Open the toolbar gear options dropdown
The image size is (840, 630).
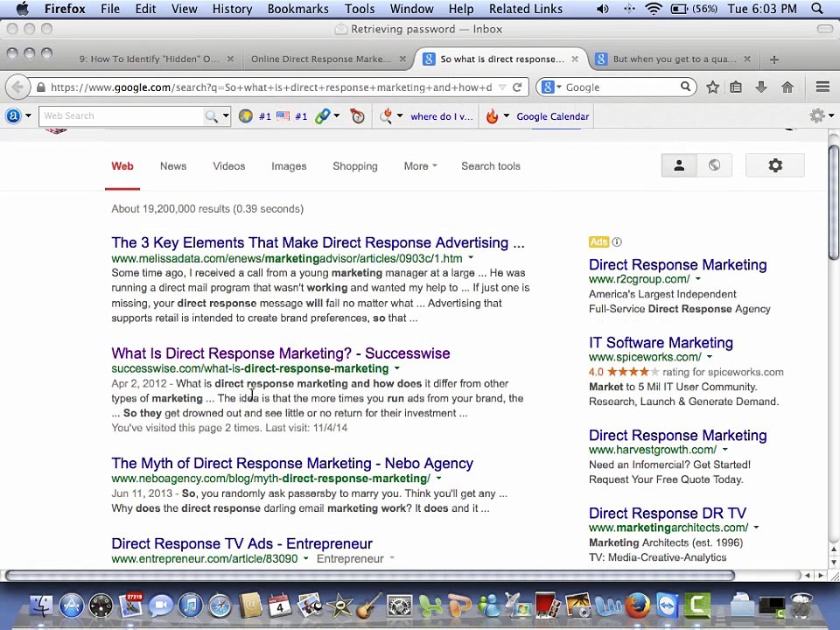pos(831,115)
